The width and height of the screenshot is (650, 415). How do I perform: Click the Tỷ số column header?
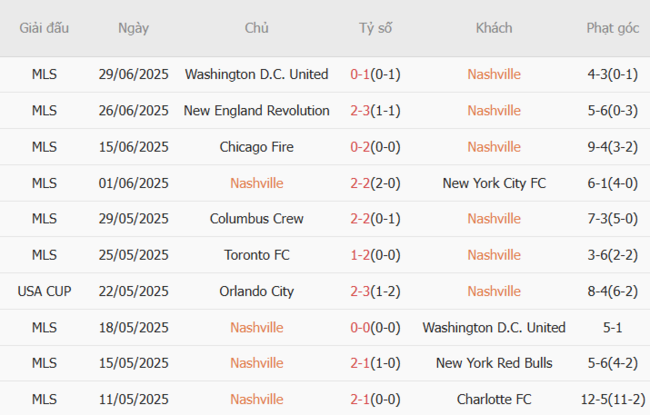376,28
